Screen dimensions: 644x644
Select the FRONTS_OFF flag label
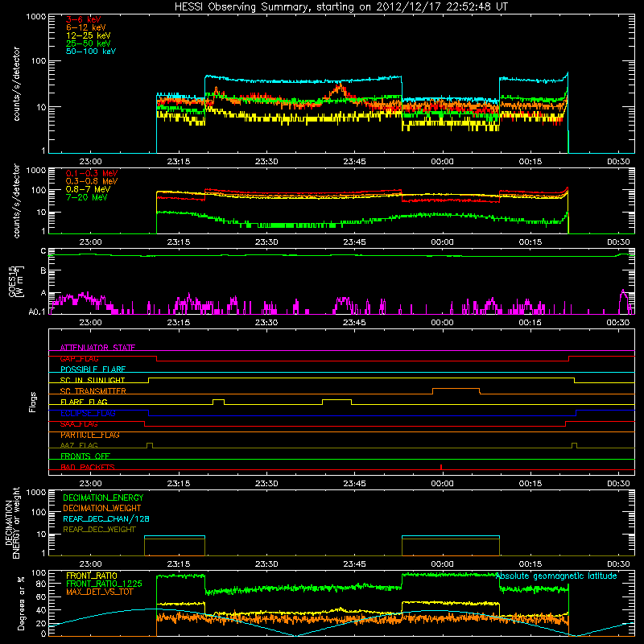coord(85,456)
